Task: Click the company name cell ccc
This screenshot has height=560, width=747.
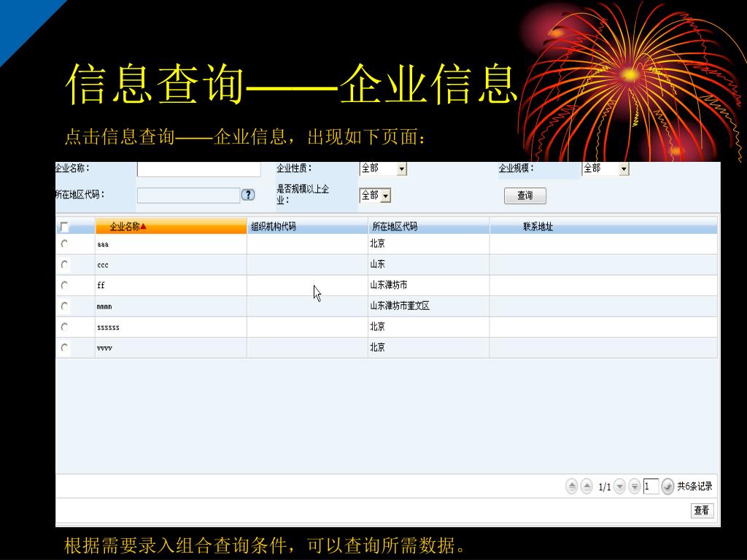Action: 171,265
